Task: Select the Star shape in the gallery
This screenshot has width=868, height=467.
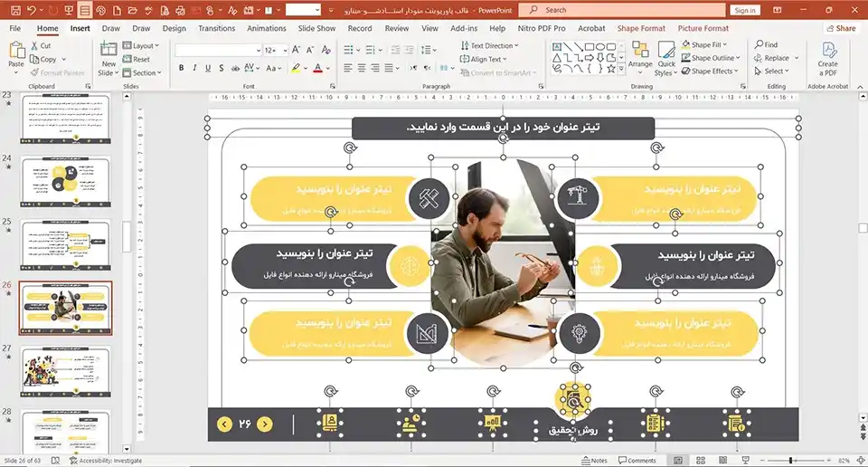Action: click(610, 69)
